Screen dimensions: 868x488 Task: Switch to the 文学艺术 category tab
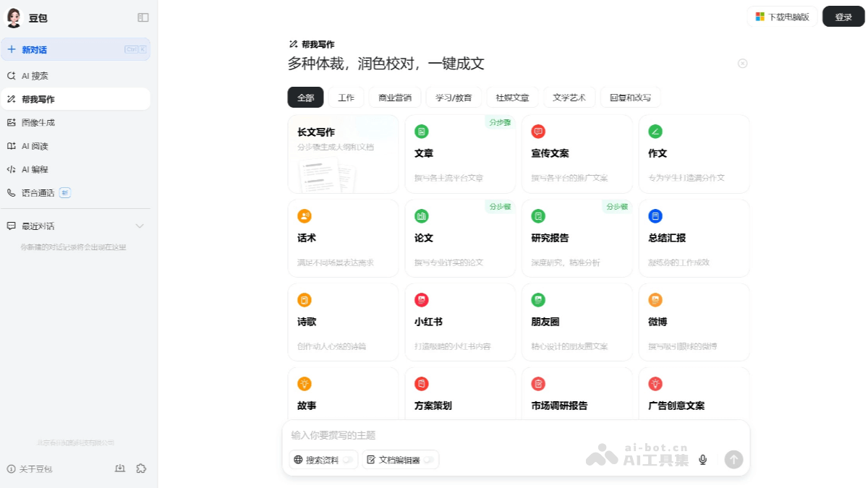(569, 97)
